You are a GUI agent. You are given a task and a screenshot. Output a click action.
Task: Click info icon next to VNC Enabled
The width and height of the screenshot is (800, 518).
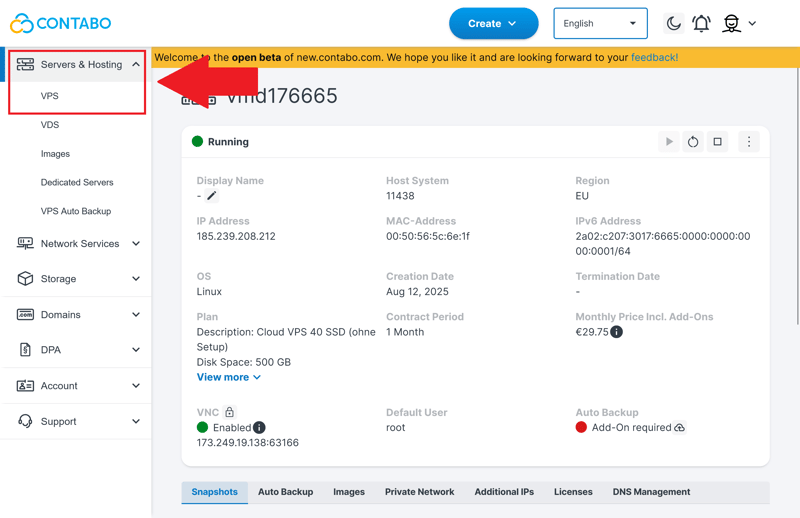click(259, 427)
